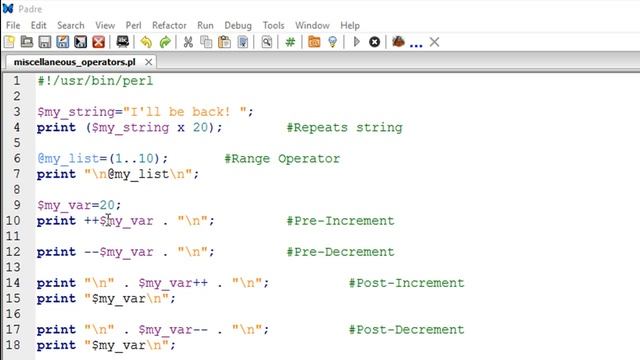Paste from clipboard with the Paste icon
Screen dimensions: 640x360
click(224, 42)
